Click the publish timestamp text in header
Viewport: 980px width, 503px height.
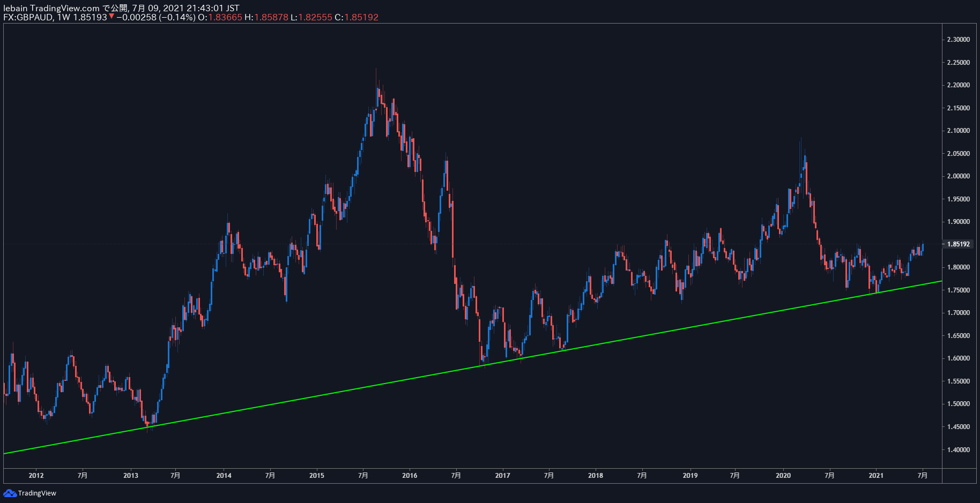[x=185, y=8]
